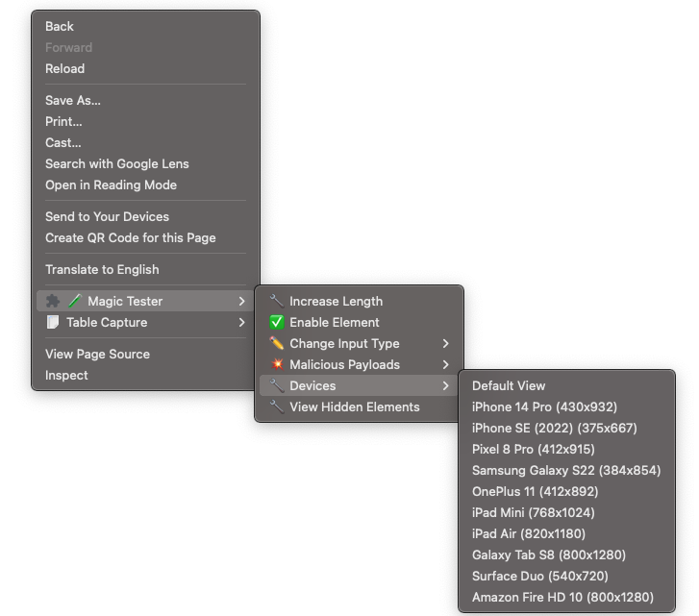Expand the Table Capture submenu chevron

(x=241, y=322)
